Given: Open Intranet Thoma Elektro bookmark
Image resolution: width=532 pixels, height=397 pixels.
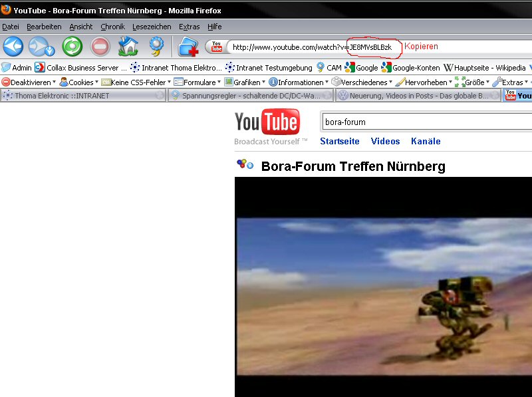Looking at the screenshot, I should (x=176, y=68).
